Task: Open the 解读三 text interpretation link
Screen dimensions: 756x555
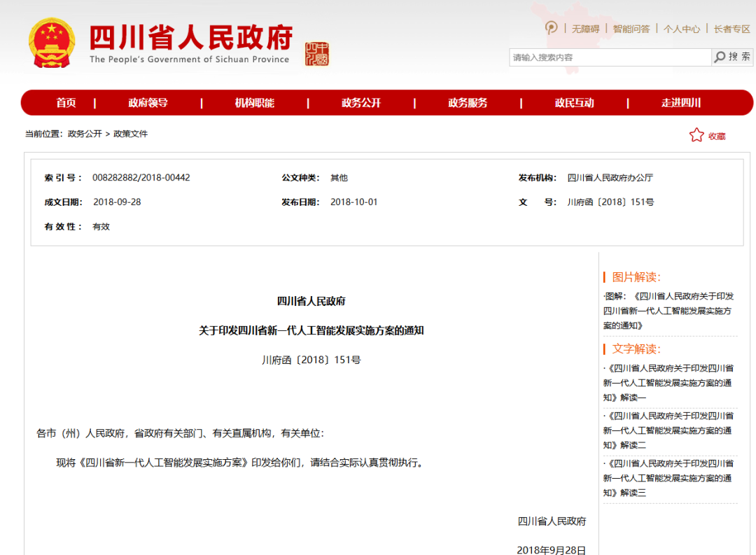Action: 668,477
